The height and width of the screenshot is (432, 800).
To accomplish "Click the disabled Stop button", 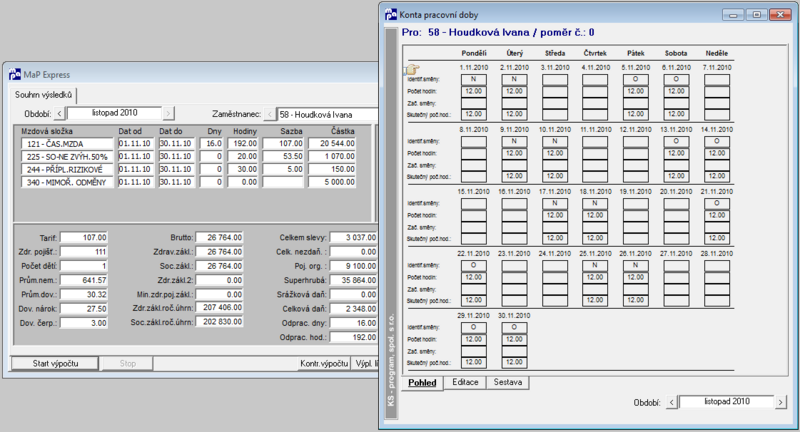I will tap(128, 363).
